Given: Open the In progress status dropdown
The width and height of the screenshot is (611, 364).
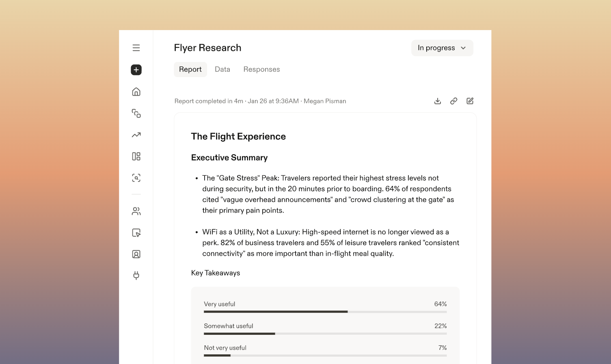Looking at the screenshot, I should (x=442, y=48).
